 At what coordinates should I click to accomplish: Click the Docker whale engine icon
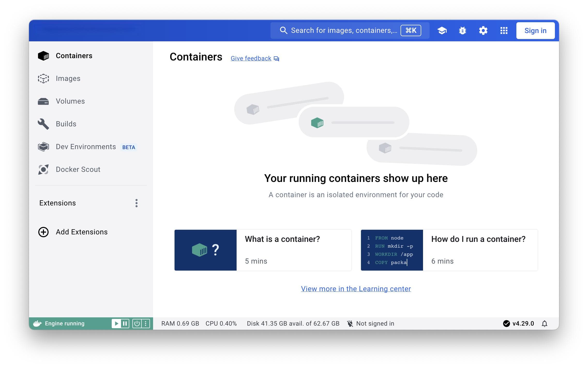tap(37, 324)
